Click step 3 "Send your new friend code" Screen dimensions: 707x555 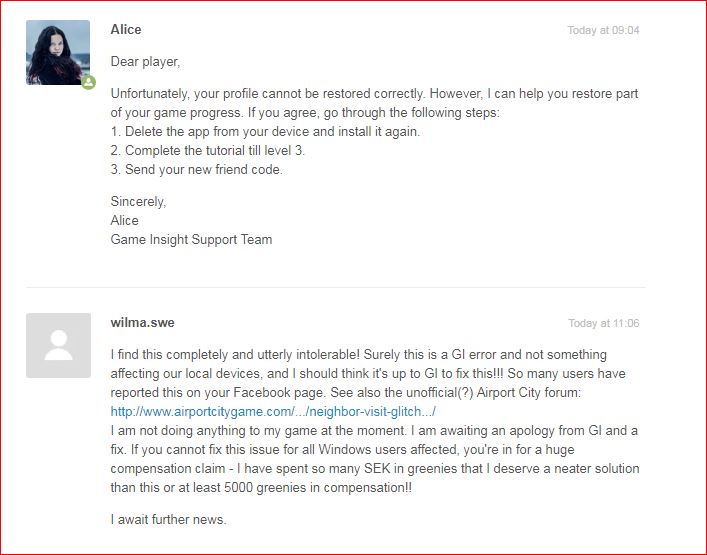197,170
